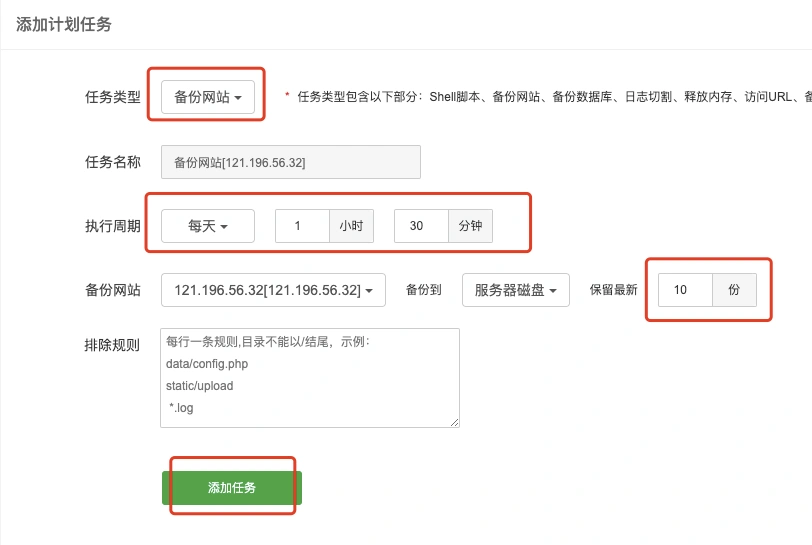Click the 分钟 unit label
This screenshot has height=545, width=812.
[470, 226]
